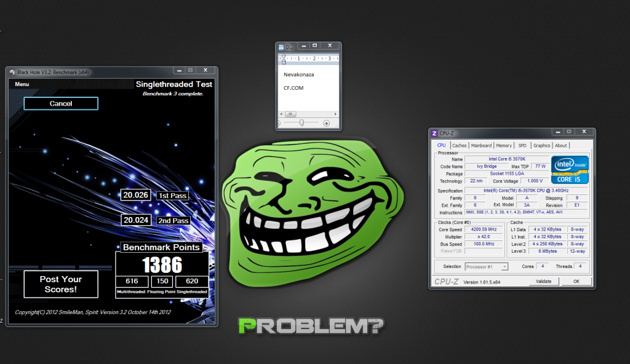
Task: Select the CPU tab in CPU-Z
Action: (x=441, y=145)
